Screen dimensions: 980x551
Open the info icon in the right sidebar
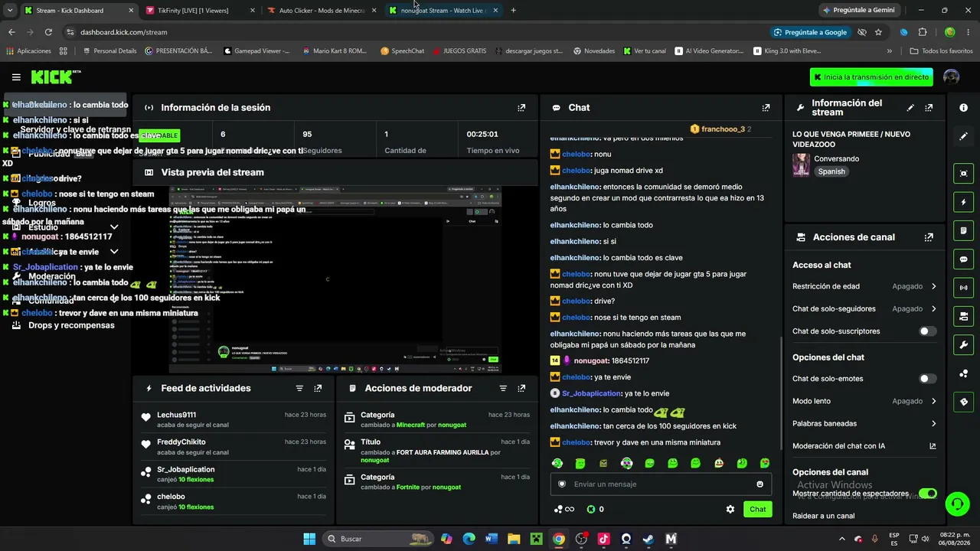[963, 108]
